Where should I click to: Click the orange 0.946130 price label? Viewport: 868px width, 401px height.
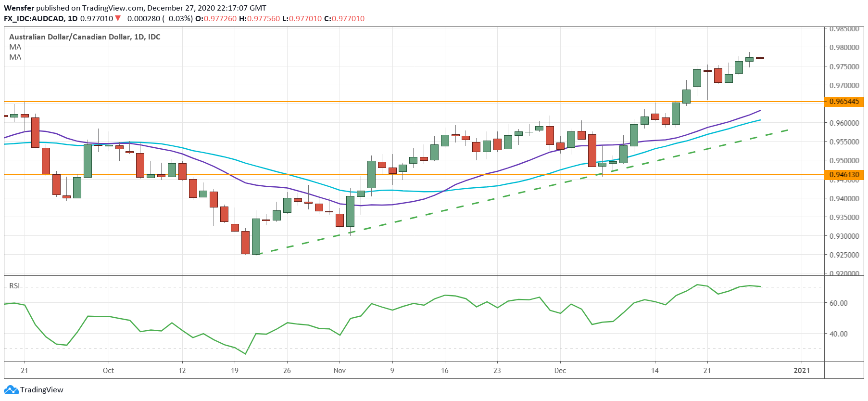(844, 175)
